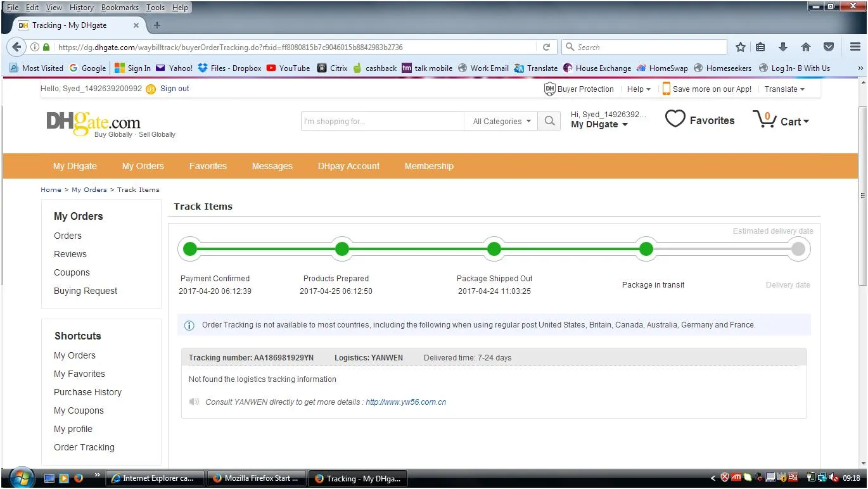Expand the All Categories dropdown
Image resolution: width=868 pixels, height=489 pixels.
pos(501,122)
